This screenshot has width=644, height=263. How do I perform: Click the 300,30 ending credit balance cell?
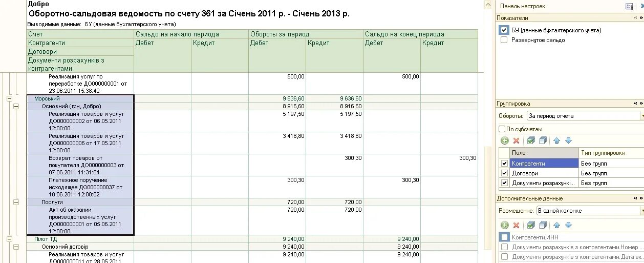click(x=449, y=165)
